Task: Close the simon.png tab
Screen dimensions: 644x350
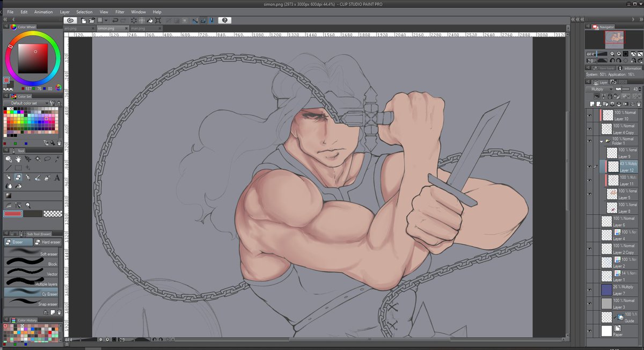Action: point(126,28)
